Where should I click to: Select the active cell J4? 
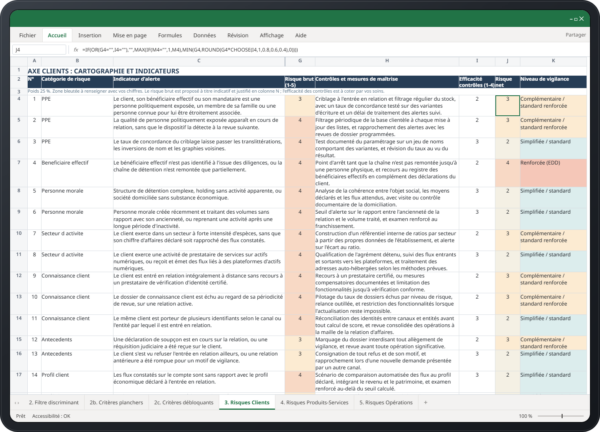click(507, 106)
